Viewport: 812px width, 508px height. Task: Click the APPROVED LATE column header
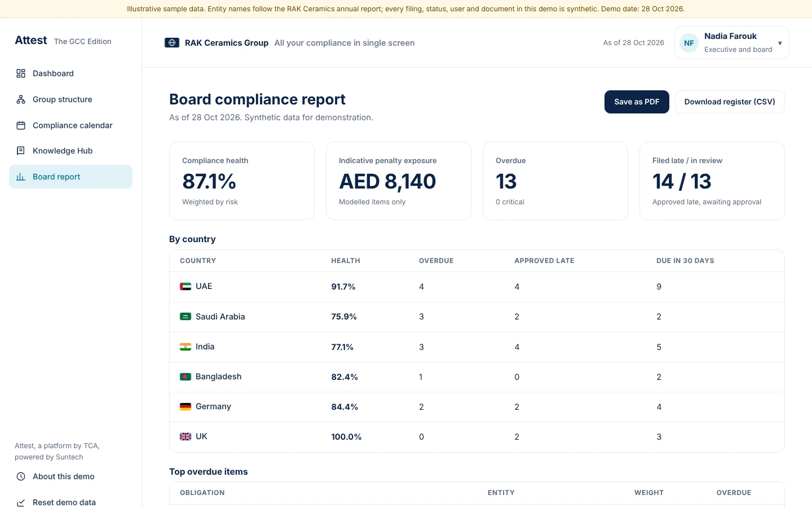tap(544, 261)
